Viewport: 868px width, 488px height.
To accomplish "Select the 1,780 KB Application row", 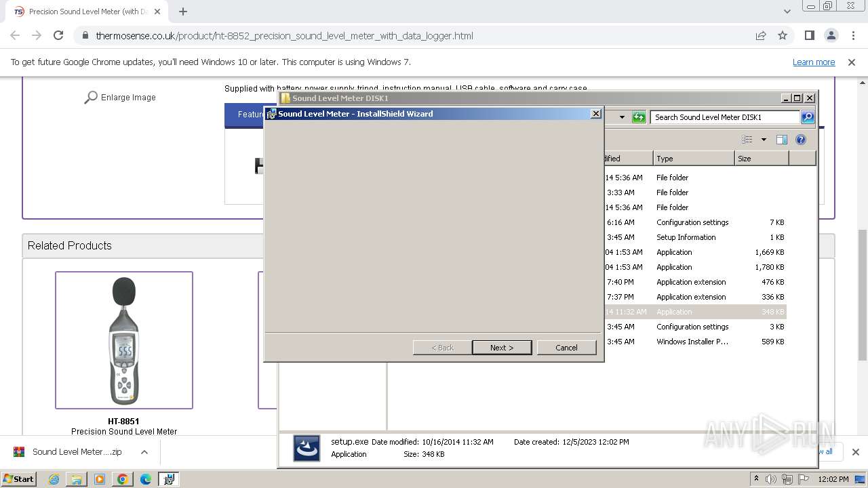I will pos(694,267).
